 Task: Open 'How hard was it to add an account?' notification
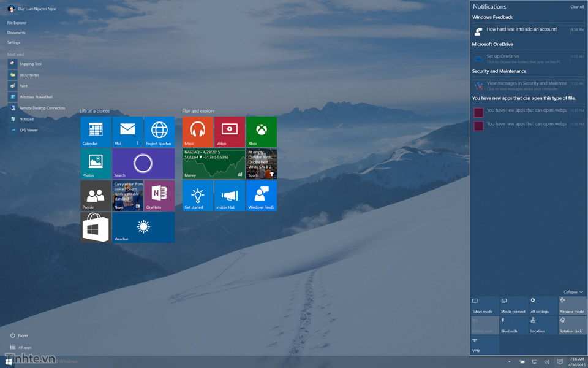pyautogui.click(x=528, y=31)
